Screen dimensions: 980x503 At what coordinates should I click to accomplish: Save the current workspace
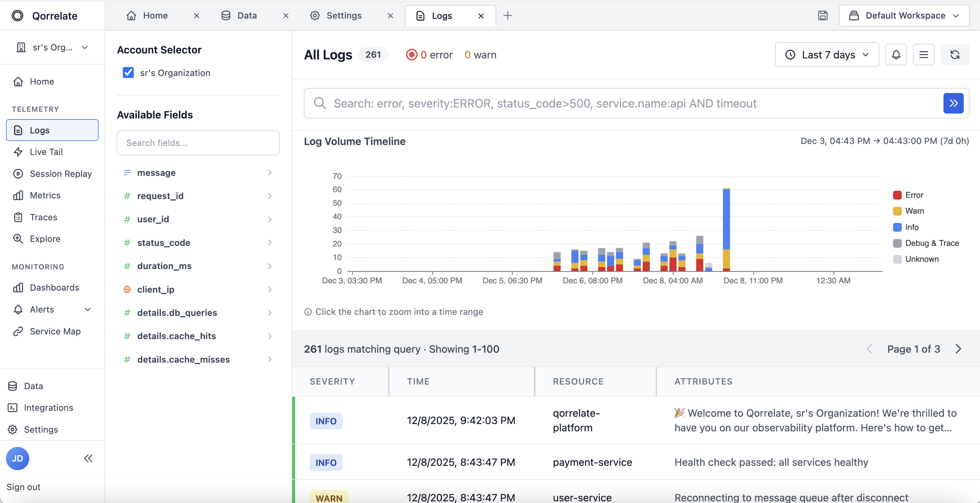tap(823, 16)
